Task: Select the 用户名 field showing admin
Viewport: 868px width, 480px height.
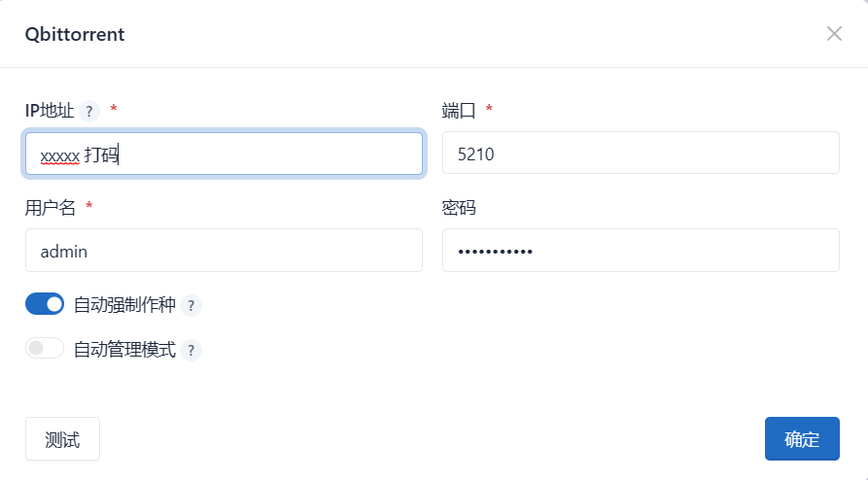Action: [x=224, y=251]
